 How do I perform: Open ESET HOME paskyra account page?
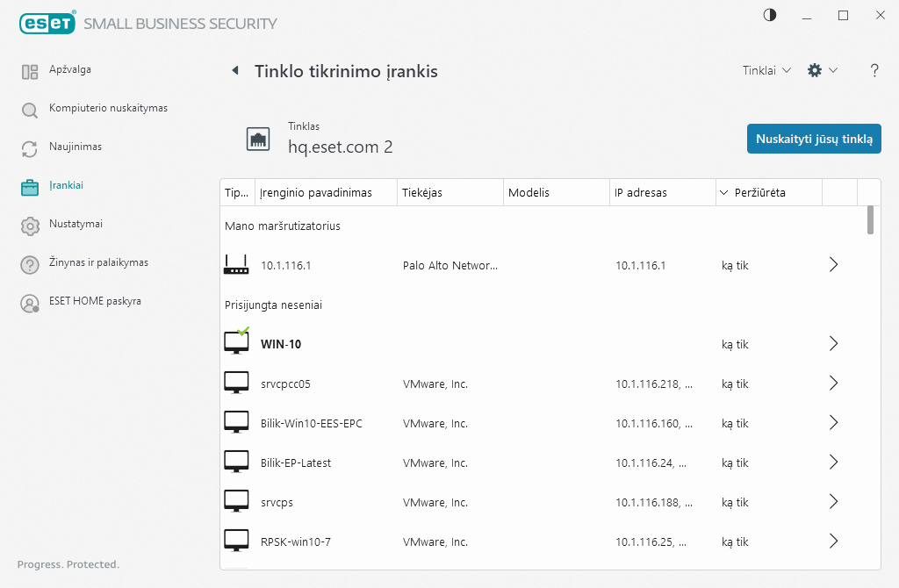[x=95, y=301]
